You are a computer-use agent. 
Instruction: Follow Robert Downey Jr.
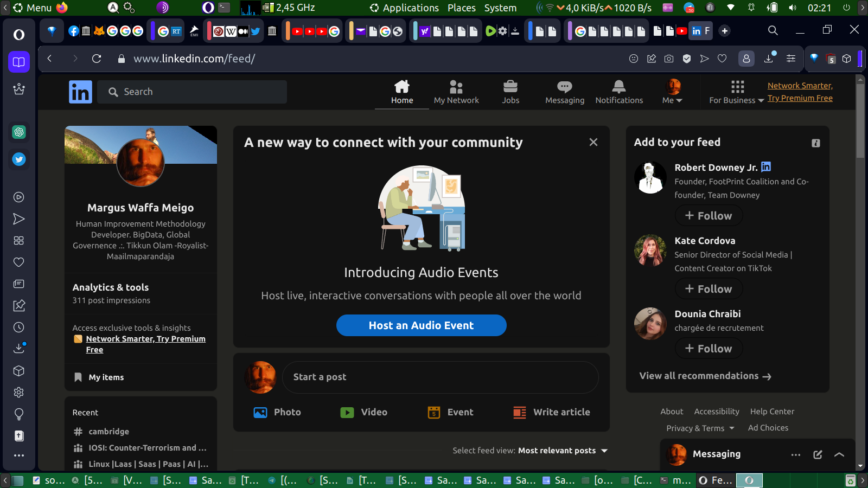(x=709, y=216)
